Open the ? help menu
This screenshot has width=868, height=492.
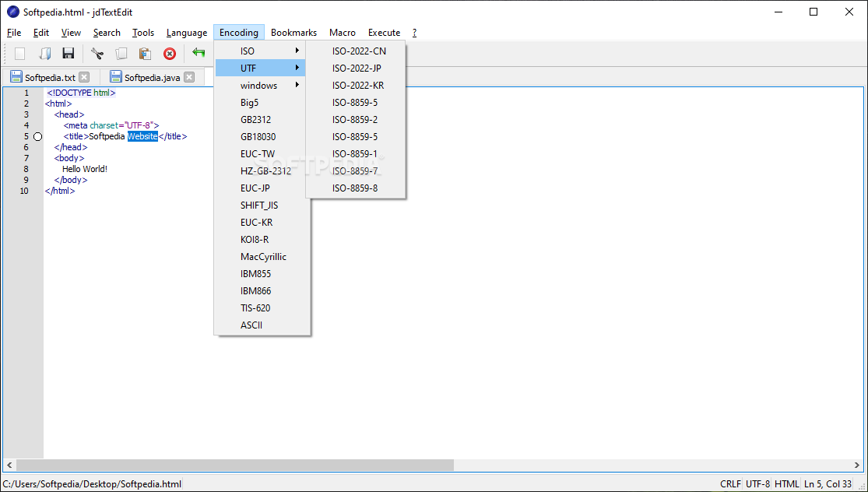(x=415, y=33)
